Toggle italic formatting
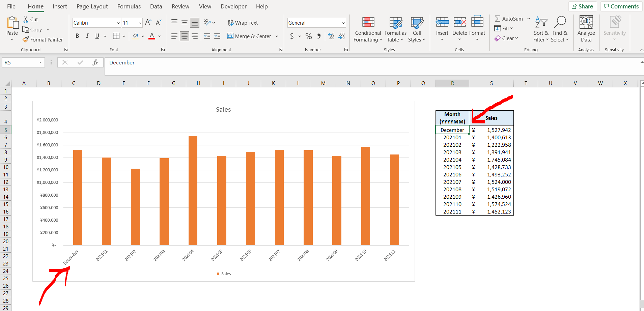Image resolution: width=644 pixels, height=311 pixels. [x=87, y=36]
